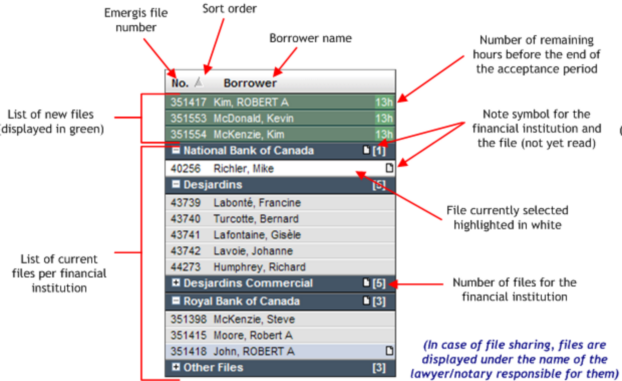Select file 43739 Labonté, Francine
Image resolution: width=622 pixels, height=381 pixels.
280,202
